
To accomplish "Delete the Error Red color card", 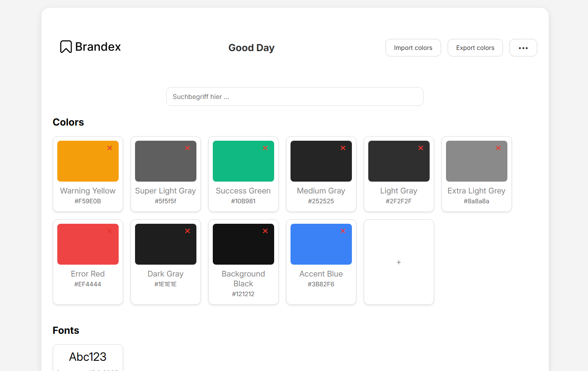I will [110, 231].
